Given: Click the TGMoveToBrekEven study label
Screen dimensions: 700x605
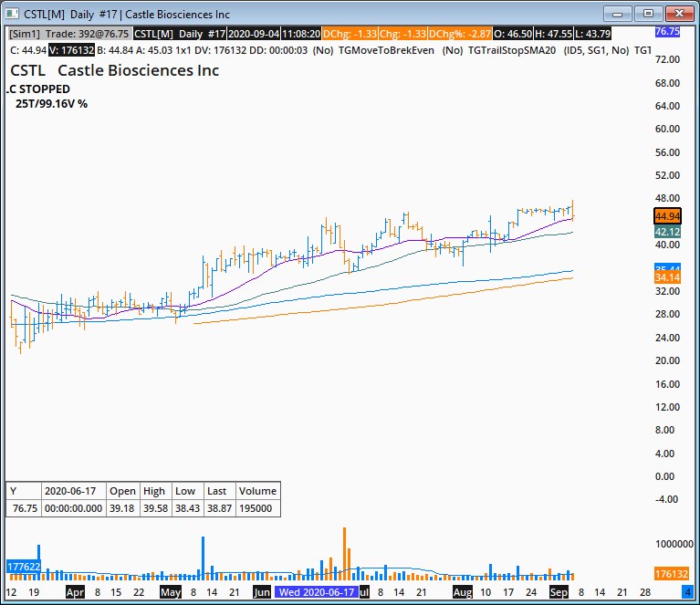Looking at the screenshot, I should tap(386, 50).
